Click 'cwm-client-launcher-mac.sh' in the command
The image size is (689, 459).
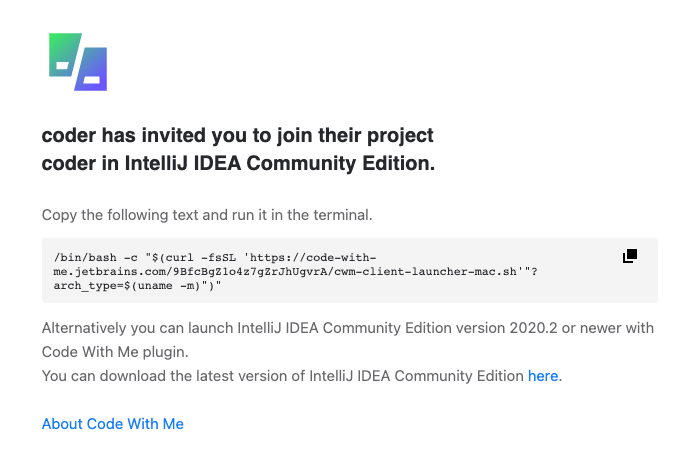[430, 271]
